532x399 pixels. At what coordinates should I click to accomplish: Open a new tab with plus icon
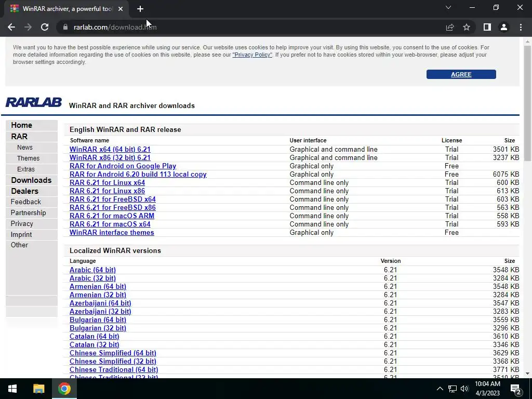click(140, 9)
